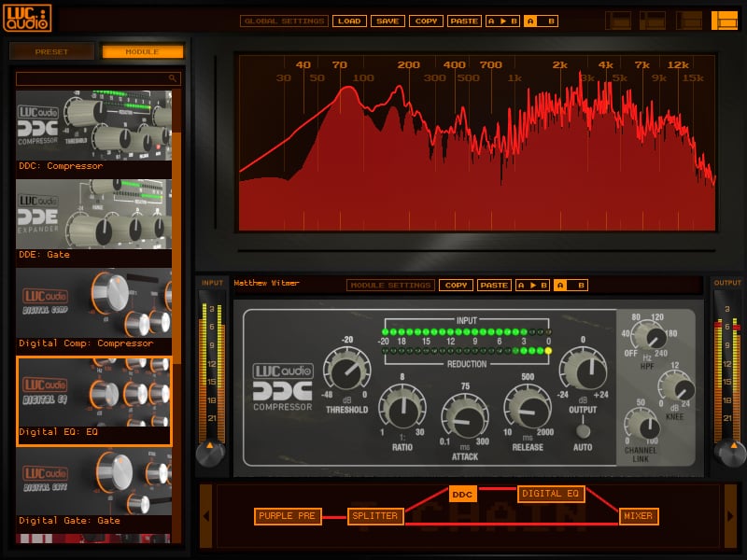The width and height of the screenshot is (747, 560).
Task: Open the PRESET tab
Action: tap(51, 52)
